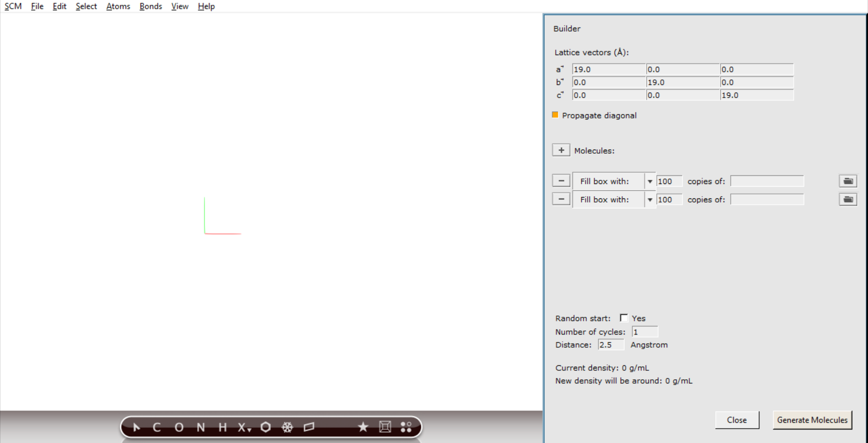This screenshot has height=443, width=868.
Task: Open the Bonds menu
Action: coord(151,6)
